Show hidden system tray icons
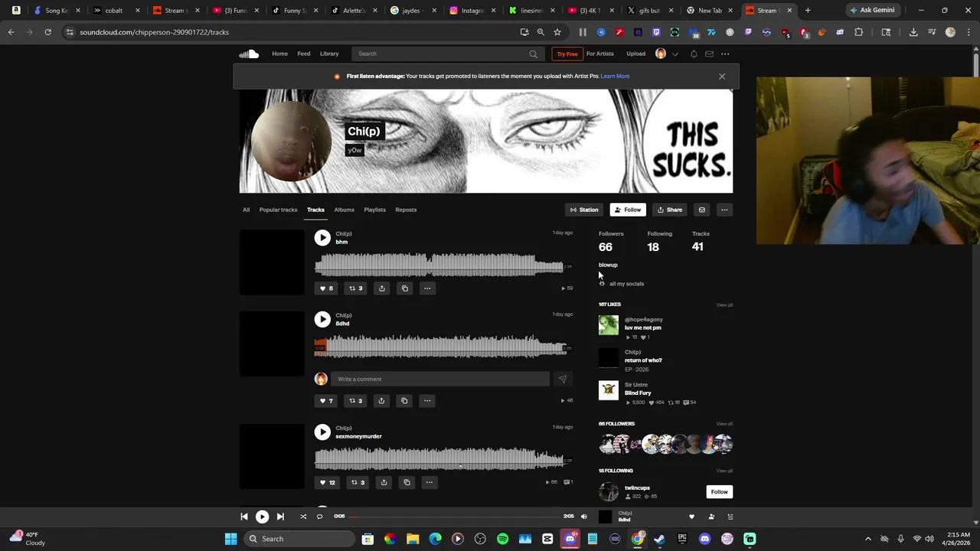 (x=867, y=539)
